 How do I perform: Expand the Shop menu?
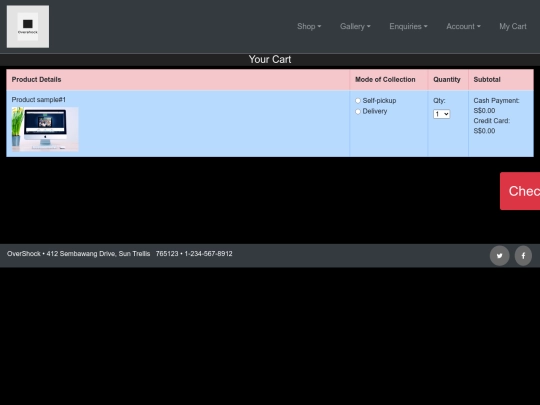pyautogui.click(x=309, y=27)
